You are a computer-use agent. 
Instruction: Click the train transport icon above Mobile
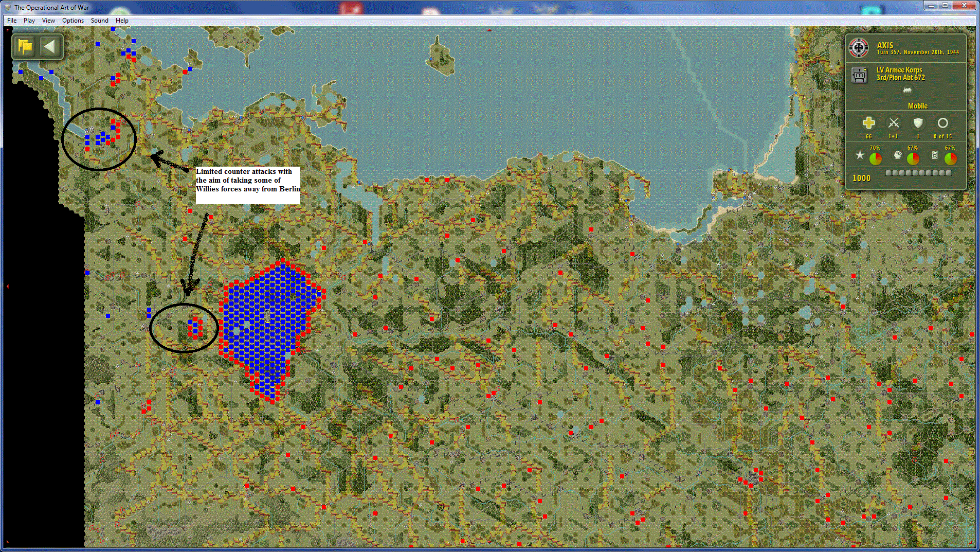point(908,91)
